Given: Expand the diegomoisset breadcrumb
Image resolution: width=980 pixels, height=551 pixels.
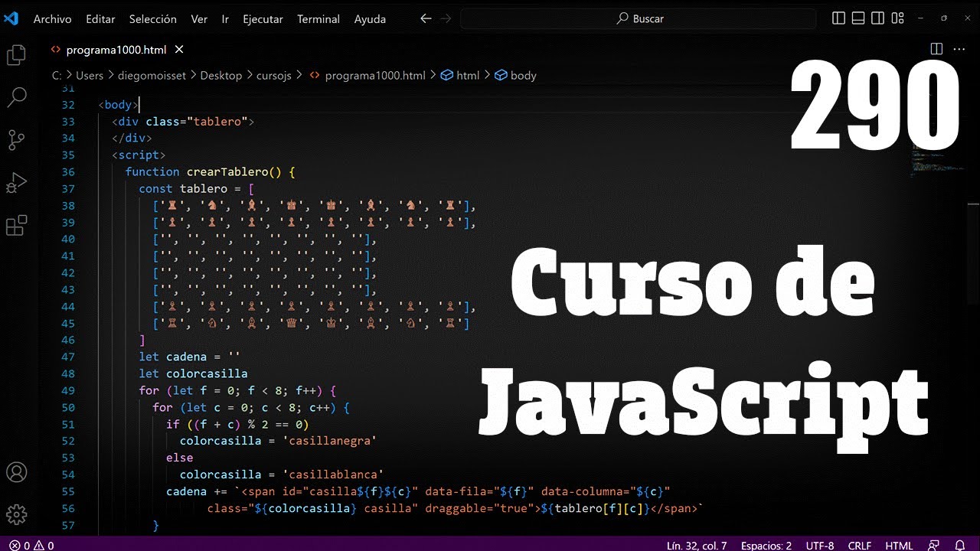Looking at the screenshot, I should point(152,75).
